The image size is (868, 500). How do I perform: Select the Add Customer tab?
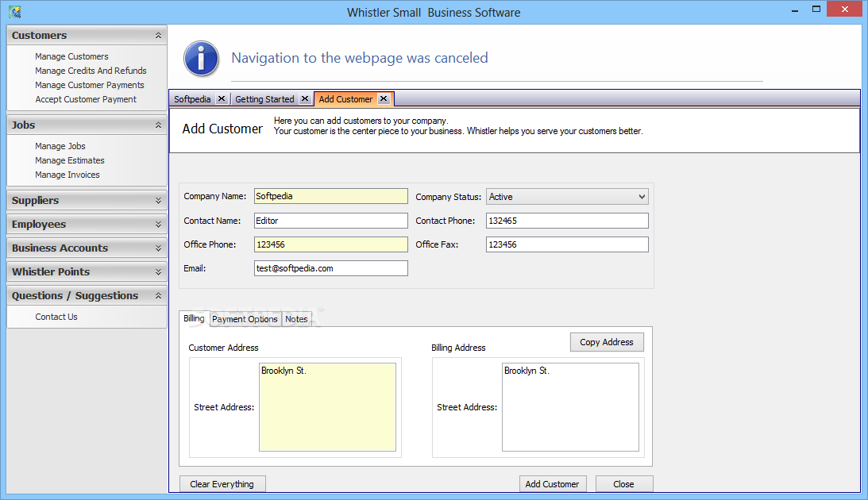[345, 99]
